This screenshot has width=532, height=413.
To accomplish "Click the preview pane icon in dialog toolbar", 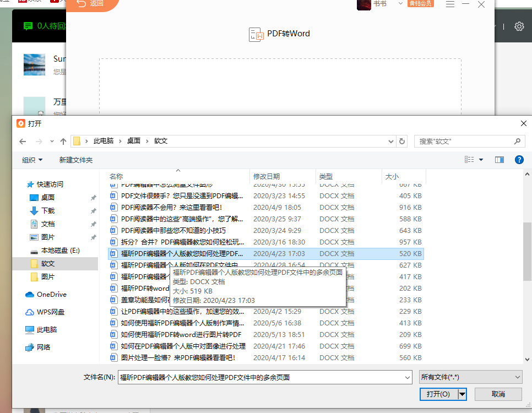I will (x=500, y=159).
